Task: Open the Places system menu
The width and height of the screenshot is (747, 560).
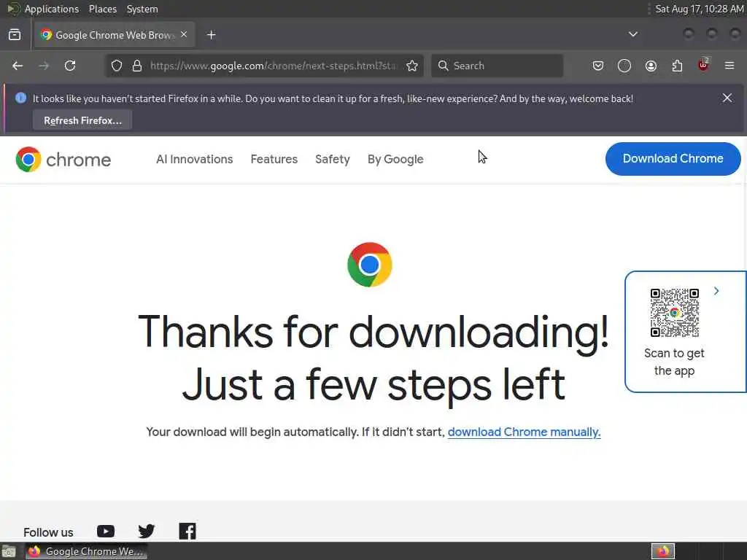Action: pos(102,9)
